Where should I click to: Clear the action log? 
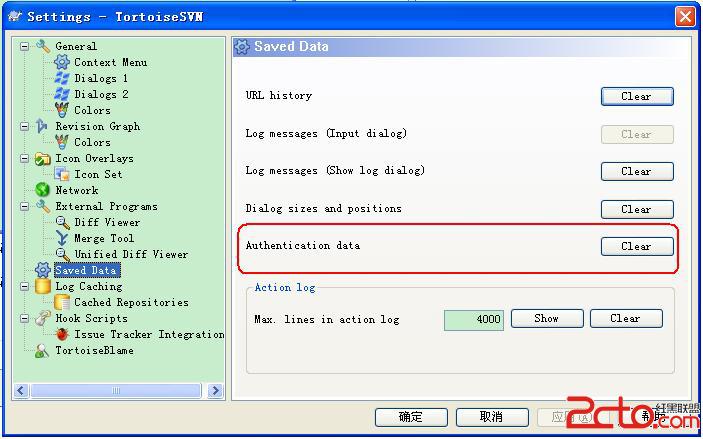coord(626,319)
